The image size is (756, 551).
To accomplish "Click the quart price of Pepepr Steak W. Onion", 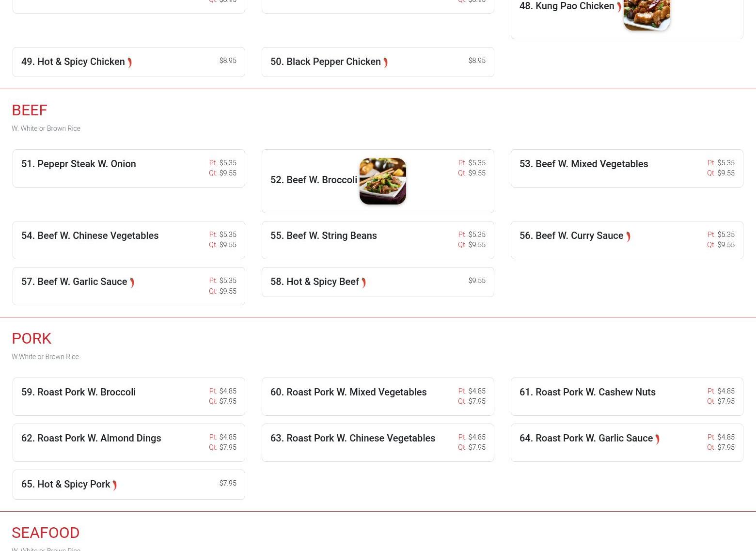I will [x=223, y=173].
